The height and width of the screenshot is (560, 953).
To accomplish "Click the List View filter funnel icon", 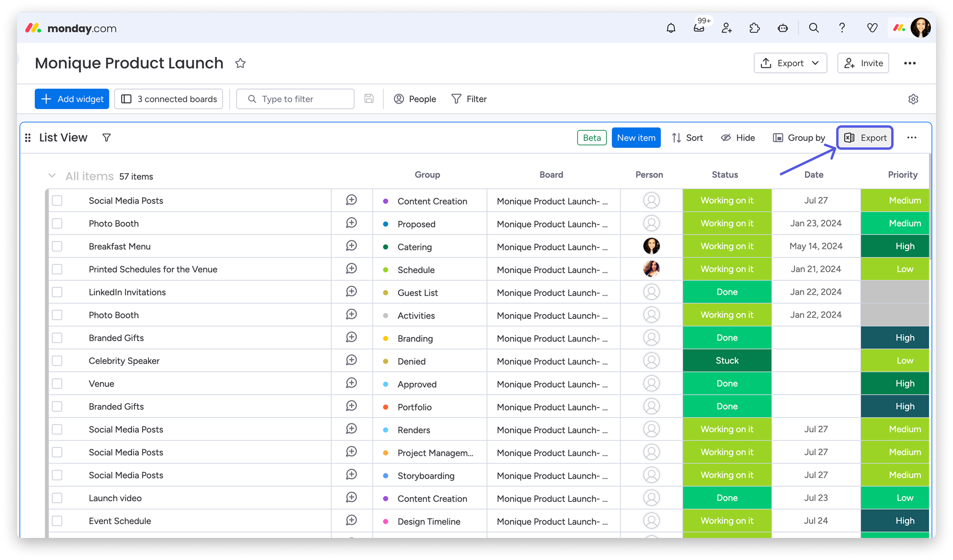I will click(x=107, y=138).
